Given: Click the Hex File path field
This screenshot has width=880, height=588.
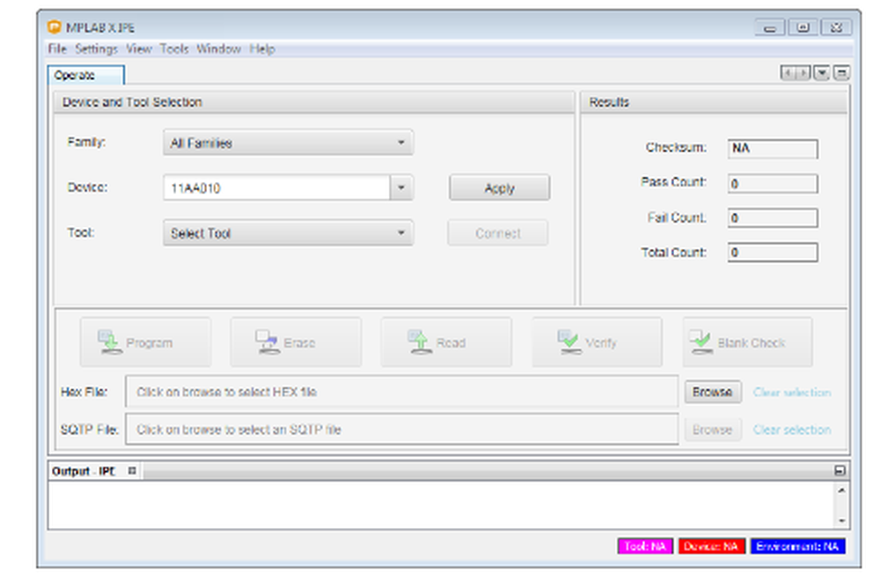Looking at the screenshot, I should pos(402,392).
